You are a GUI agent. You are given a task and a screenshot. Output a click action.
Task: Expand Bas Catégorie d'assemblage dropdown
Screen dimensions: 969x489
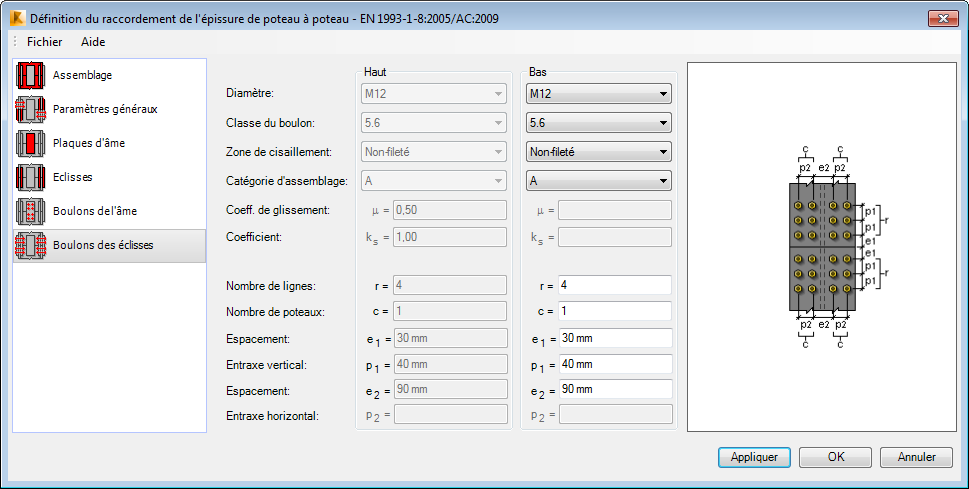pyautogui.click(x=598, y=182)
